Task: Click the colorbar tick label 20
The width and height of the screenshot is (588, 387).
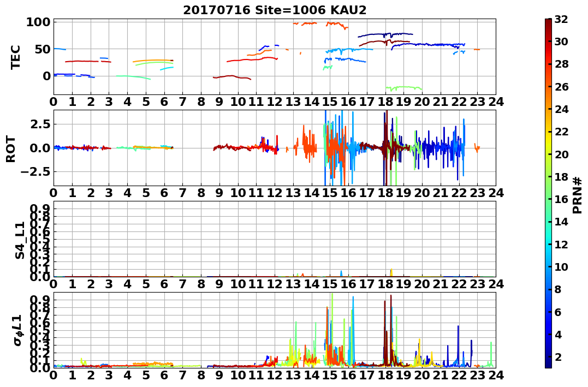Action: tap(561, 154)
